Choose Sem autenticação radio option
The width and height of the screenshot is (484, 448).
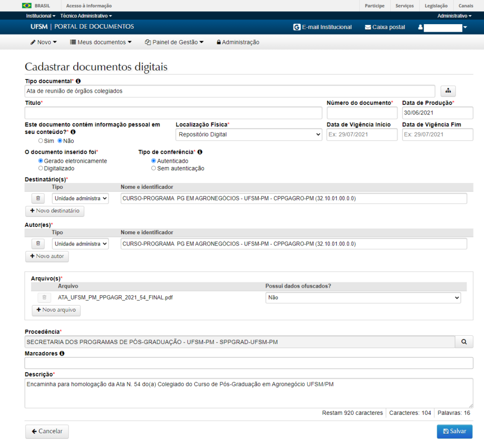154,168
